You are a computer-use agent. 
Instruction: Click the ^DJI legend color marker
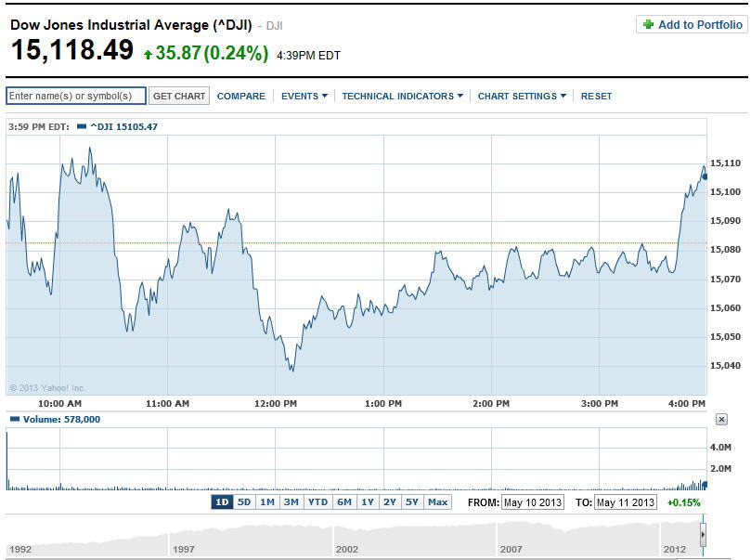[82, 126]
